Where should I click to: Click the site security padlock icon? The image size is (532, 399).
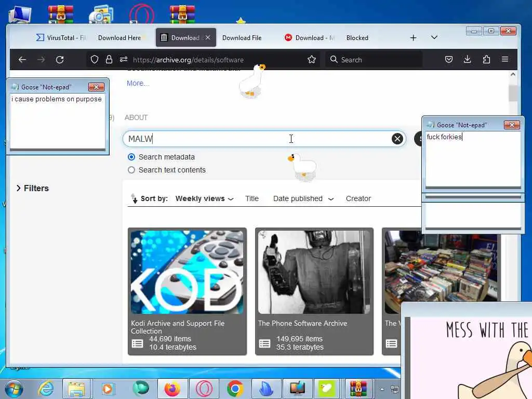click(109, 60)
